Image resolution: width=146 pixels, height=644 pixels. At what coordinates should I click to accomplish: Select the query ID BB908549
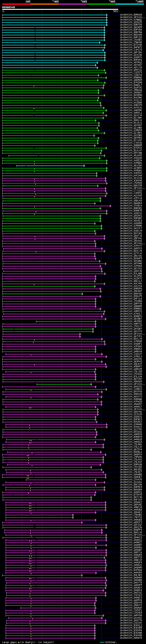coord(8,8)
